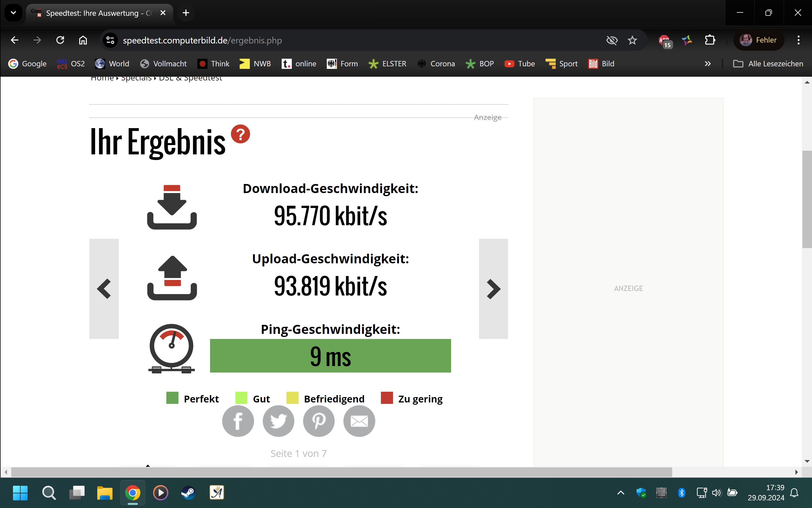View site information icon in address bar
812x508 pixels.
pyautogui.click(x=111, y=40)
